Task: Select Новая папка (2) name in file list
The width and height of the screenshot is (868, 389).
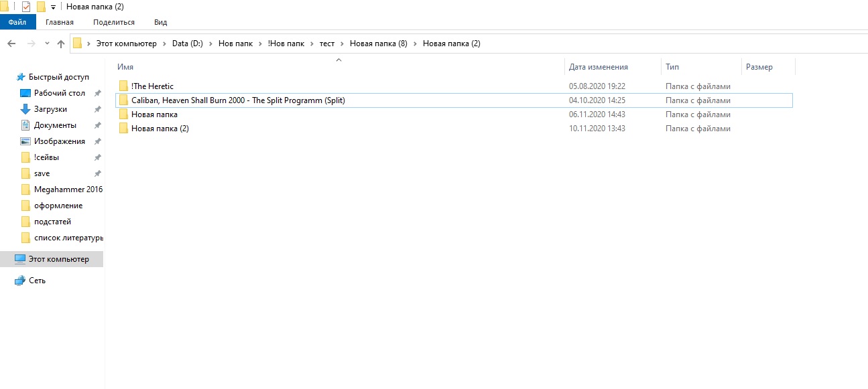Action: click(160, 129)
